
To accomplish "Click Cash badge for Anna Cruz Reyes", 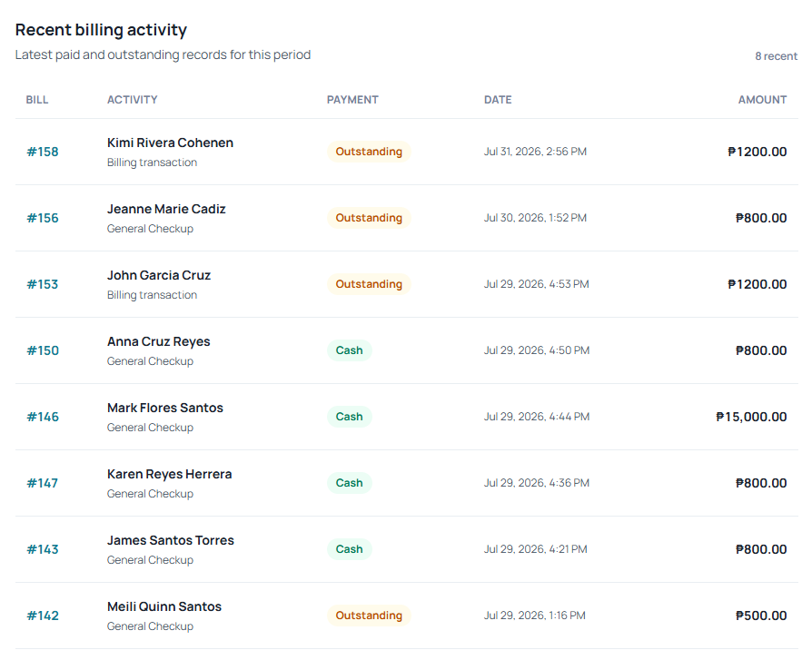I will point(349,350).
